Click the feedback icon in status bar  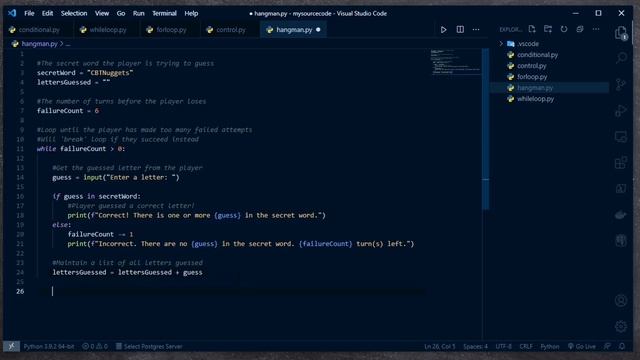point(607,346)
